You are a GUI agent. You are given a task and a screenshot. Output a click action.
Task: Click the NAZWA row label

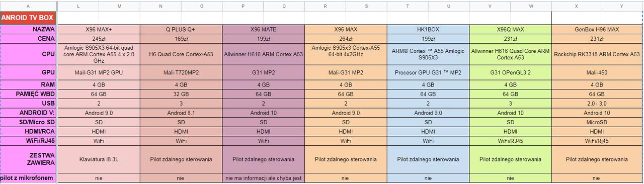click(x=29, y=29)
